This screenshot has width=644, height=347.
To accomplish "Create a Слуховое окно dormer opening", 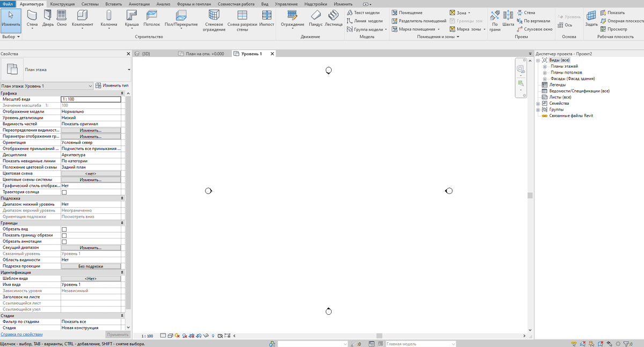I will point(535,29).
